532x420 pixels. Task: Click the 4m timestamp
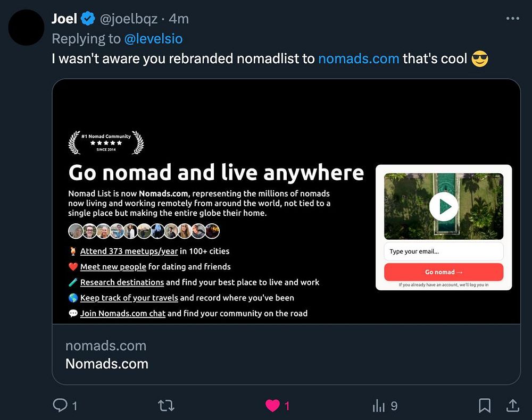(179, 19)
